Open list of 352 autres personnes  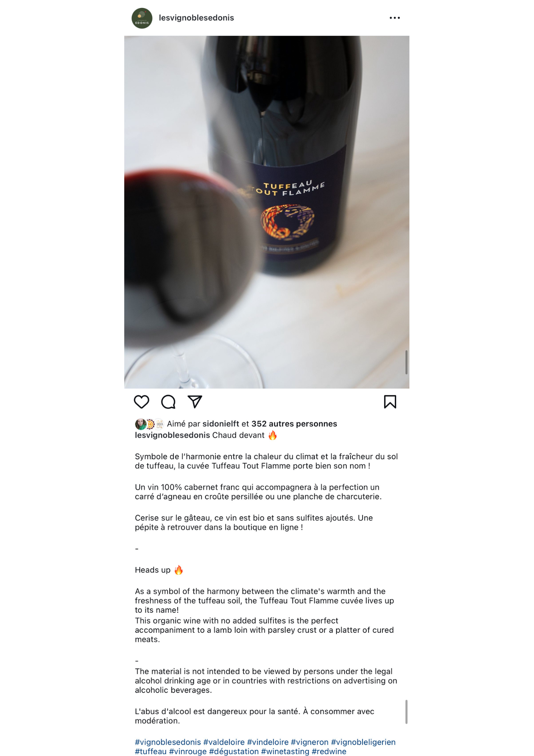pyautogui.click(x=294, y=424)
